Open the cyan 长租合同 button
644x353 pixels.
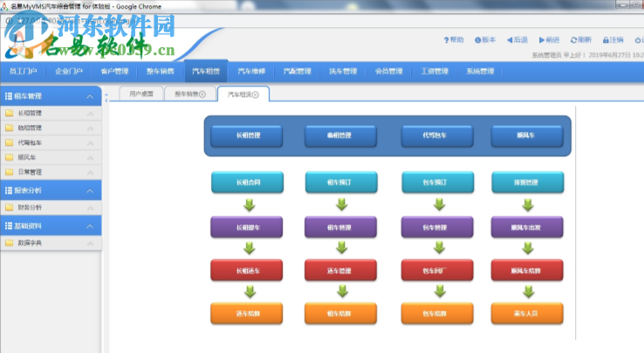(247, 183)
